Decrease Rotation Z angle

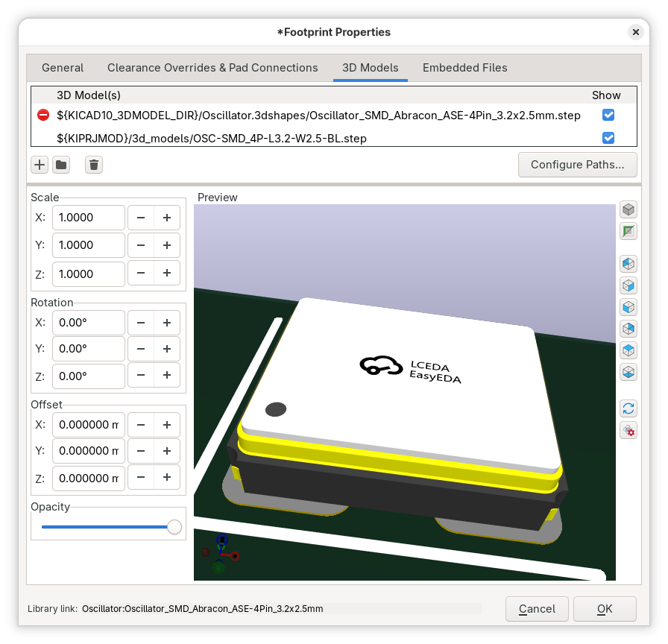[141, 375]
